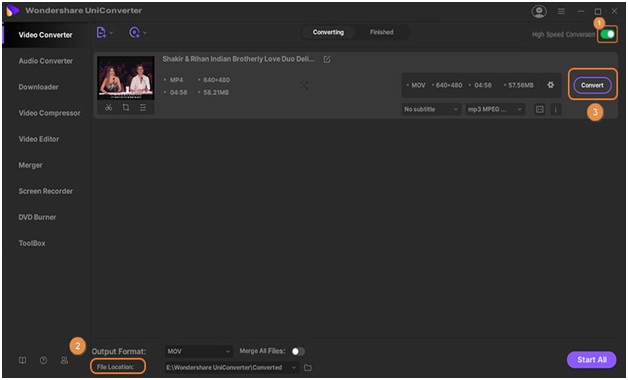Go to Merger
Image resolution: width=628 pixels, height=380 pixels.
[30, 165]
